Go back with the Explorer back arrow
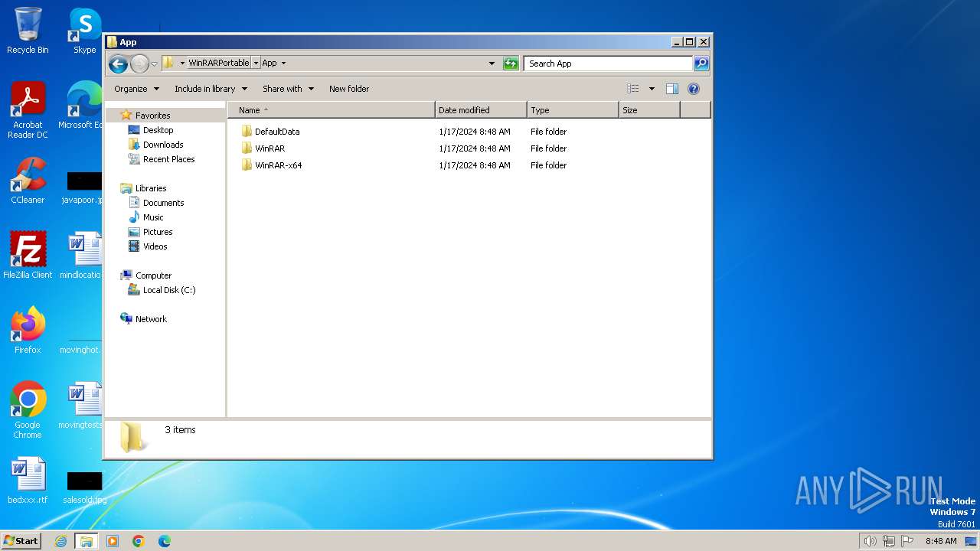980x551 pixels. (x=118, y=64)
